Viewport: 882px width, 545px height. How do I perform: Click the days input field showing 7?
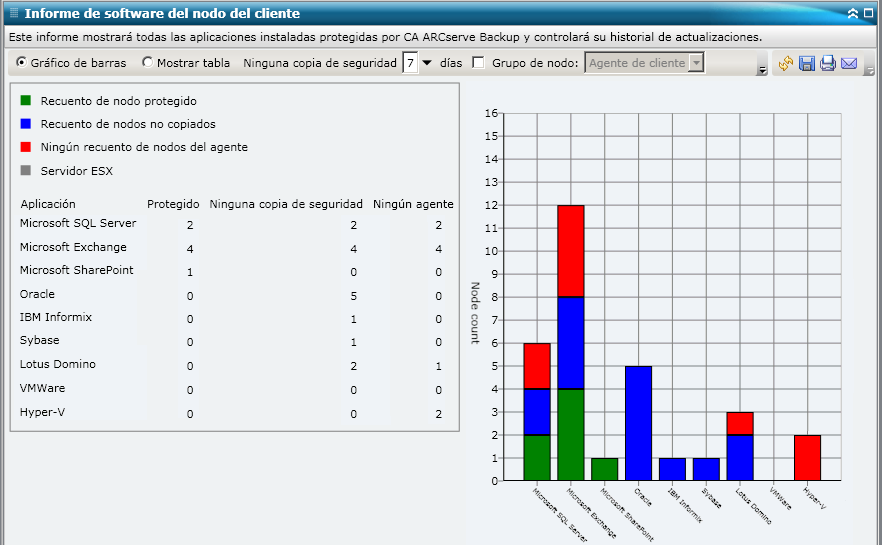click(x=410, y=63)
